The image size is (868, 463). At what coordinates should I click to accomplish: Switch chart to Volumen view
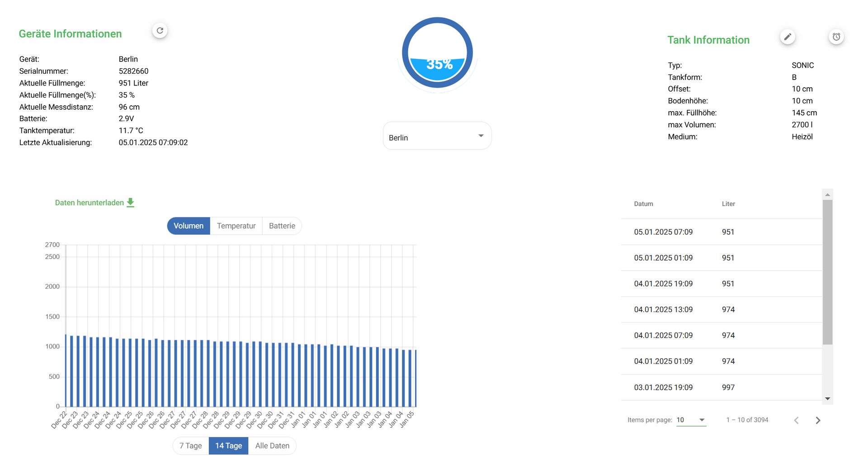click(x=189, y=226)
